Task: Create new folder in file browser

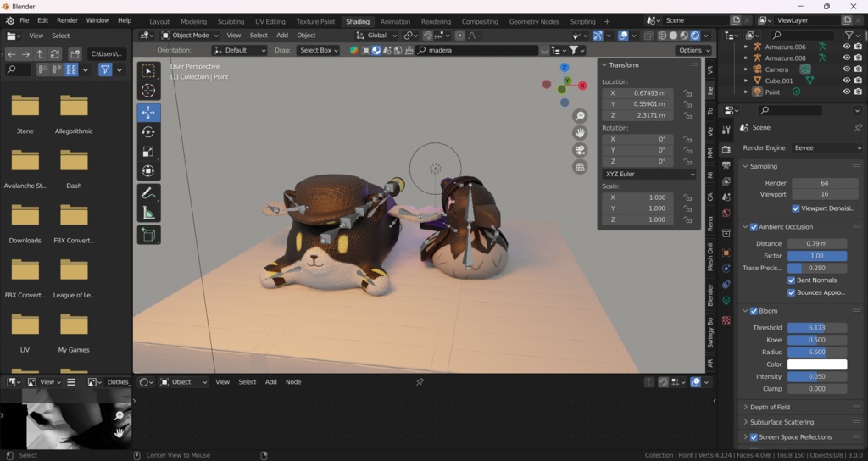Action: [75, 54]
